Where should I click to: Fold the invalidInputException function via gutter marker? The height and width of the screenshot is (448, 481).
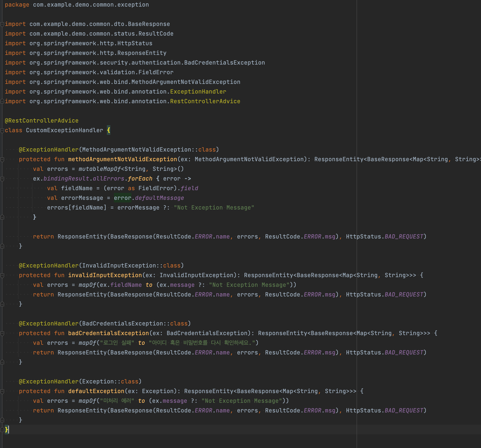2,275
